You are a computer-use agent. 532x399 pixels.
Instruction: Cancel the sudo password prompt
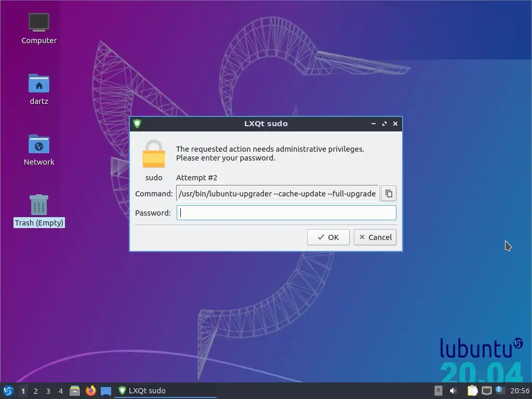(375, 237)
